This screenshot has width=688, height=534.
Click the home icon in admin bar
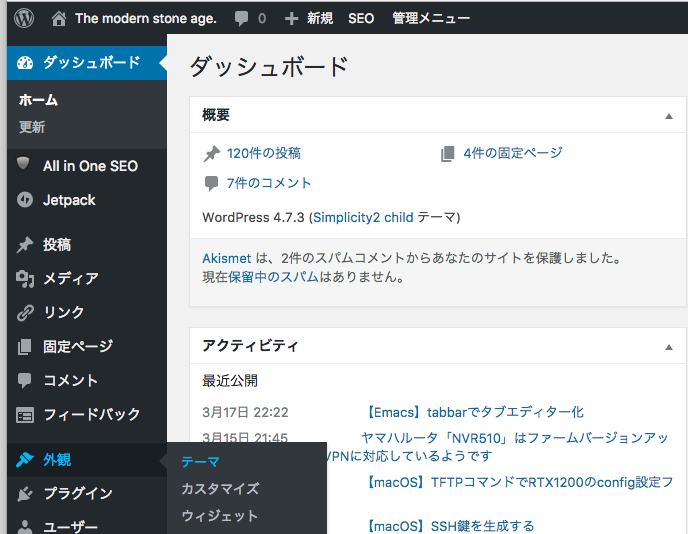tap(59, 18)
